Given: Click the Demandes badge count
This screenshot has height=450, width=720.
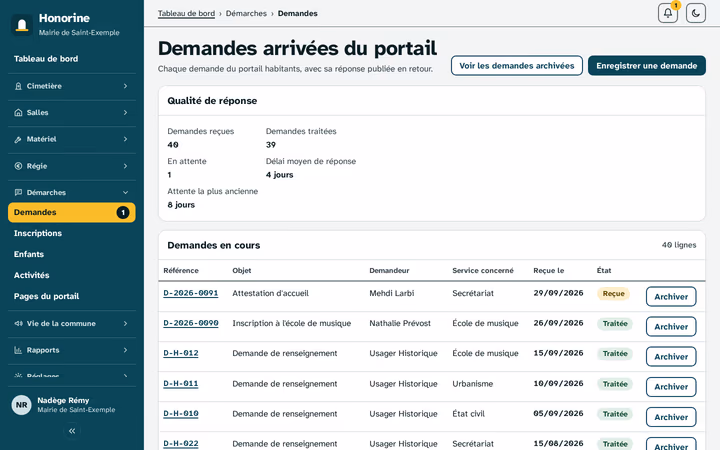Looking at the screenshot, I should coord(123,213).
